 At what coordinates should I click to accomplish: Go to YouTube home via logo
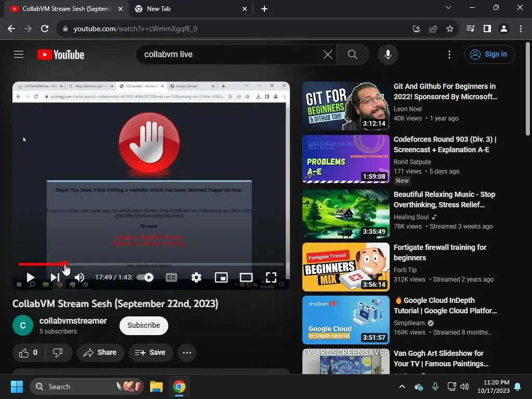click(61, 55)
